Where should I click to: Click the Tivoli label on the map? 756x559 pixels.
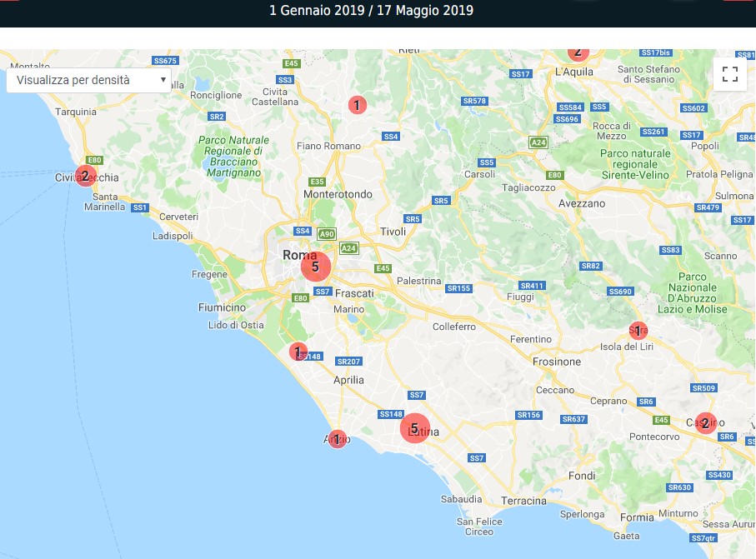(393, 232)
